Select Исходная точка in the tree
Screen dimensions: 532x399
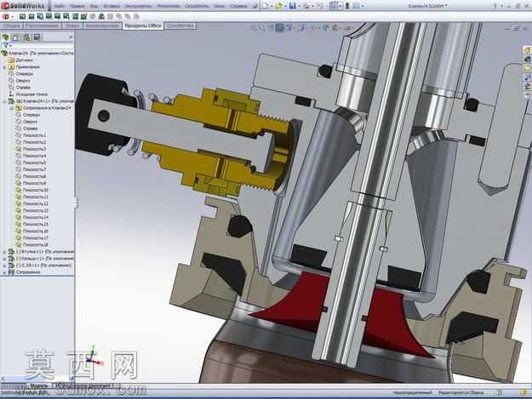pyautogui.click(x=31, y=94)
